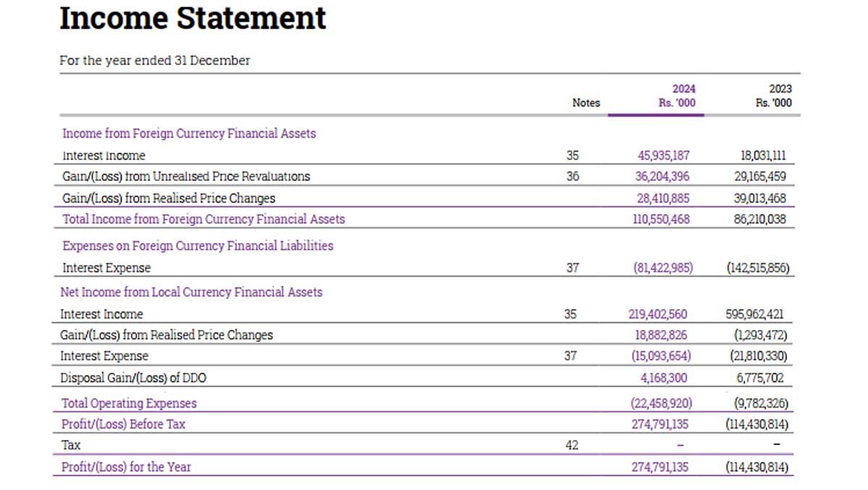Select the Profit/(Loss) for the Year label
This screenshot has width=868, height=490.
tap(127, 467)
